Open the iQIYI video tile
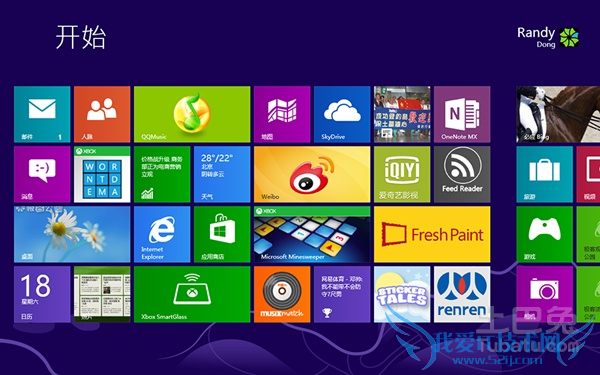The width and height of the screenshot is (600, 375). pyautogui.click(x=402, y=174)
